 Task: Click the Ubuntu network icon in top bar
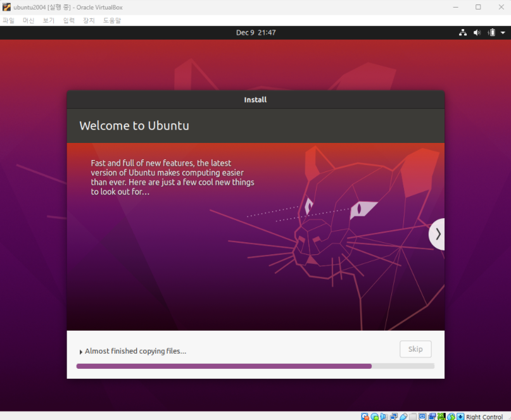click(x=463, y=32)
